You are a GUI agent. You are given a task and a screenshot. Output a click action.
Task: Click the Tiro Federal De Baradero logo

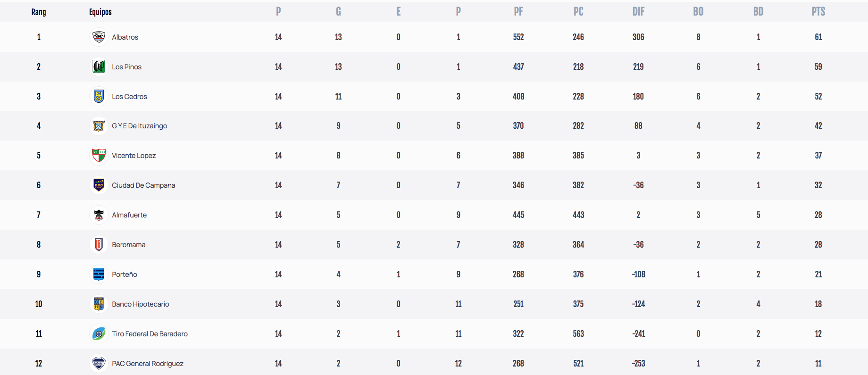tap(99, 333)
